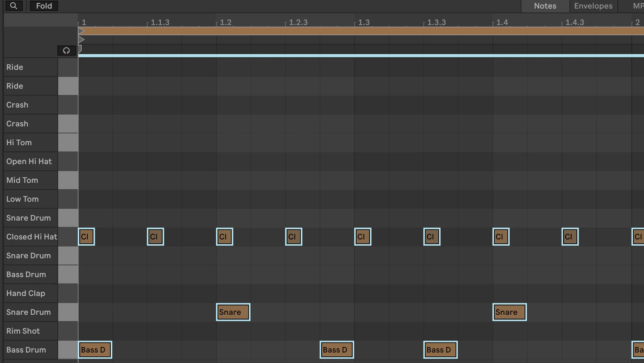Click the 1.1.3 ruler marker
Image resolution: width=644 pixels, height=363 pixels.
160,22
